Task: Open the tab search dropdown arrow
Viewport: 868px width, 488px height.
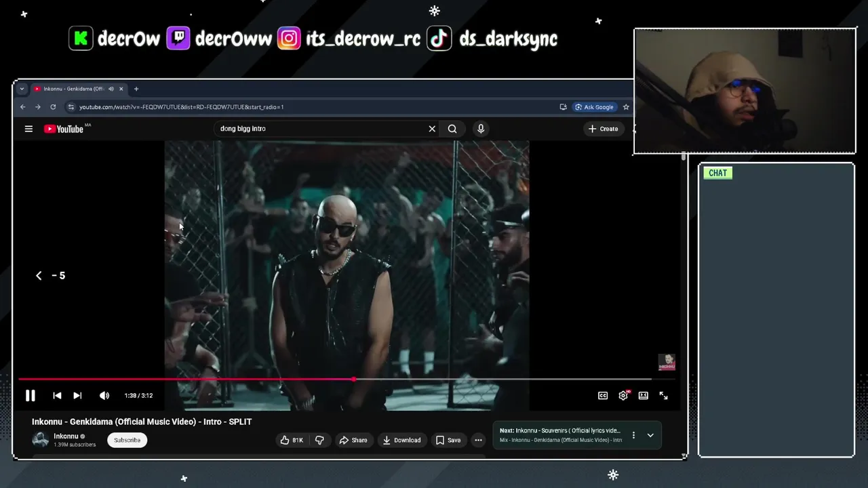Action: pyautogui.click(x=22, y=89)
